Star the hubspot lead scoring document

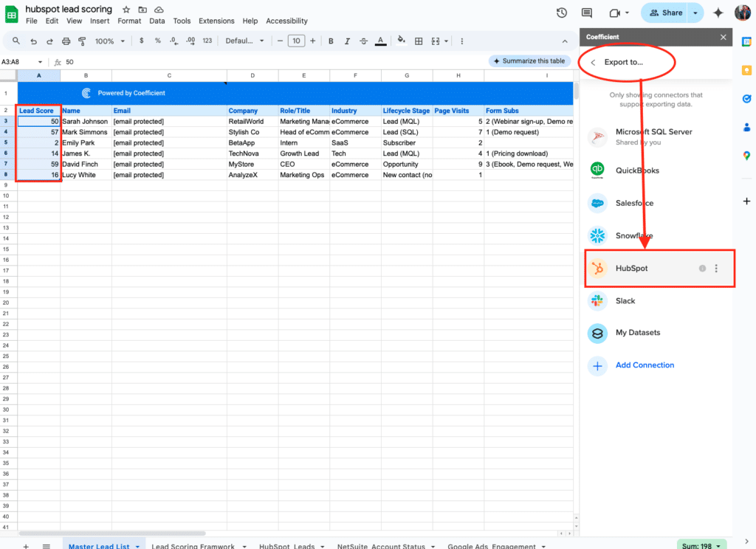(x=126, y=10)
